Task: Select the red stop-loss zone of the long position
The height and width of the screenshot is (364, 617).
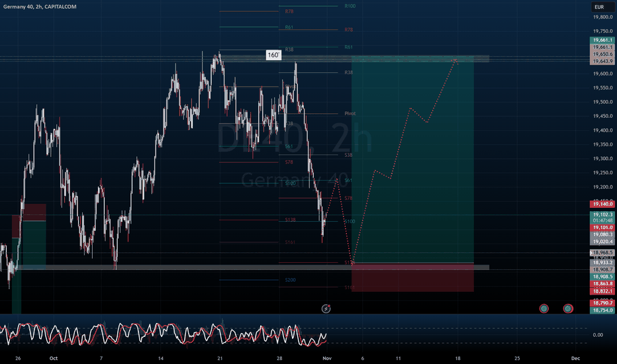Action: tap(412, 277)
